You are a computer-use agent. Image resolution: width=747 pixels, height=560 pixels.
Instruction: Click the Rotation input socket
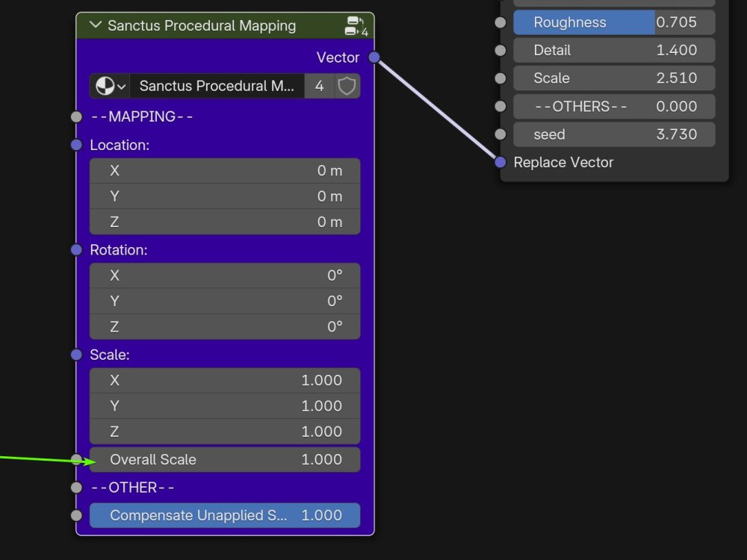click(x=75, y=249)
